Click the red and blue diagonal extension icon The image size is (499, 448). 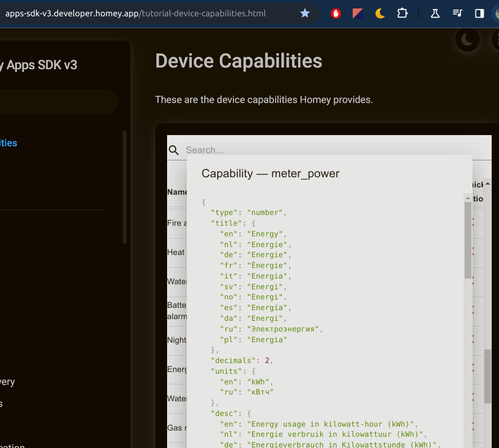coord(358,14)
